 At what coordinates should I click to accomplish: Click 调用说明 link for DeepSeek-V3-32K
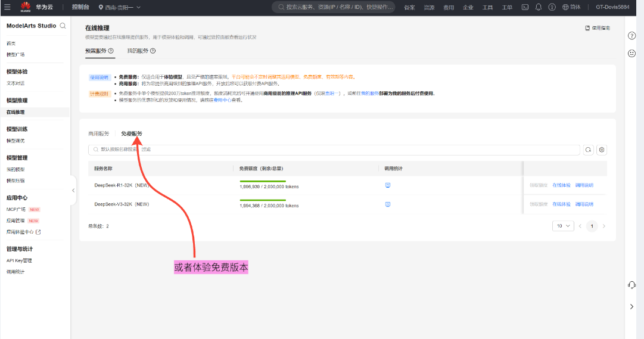coord(584,204)
